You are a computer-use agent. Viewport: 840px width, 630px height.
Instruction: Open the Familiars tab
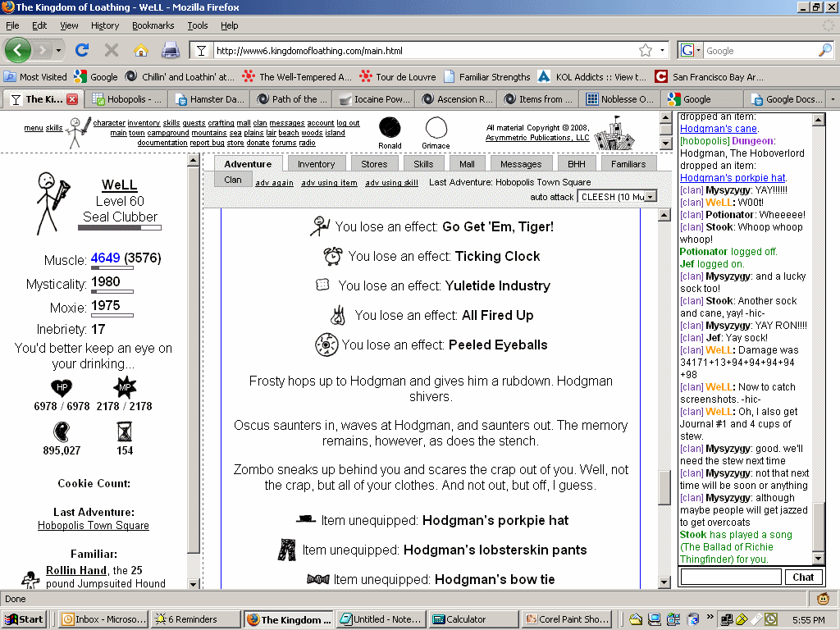click(x=628, y=164)
